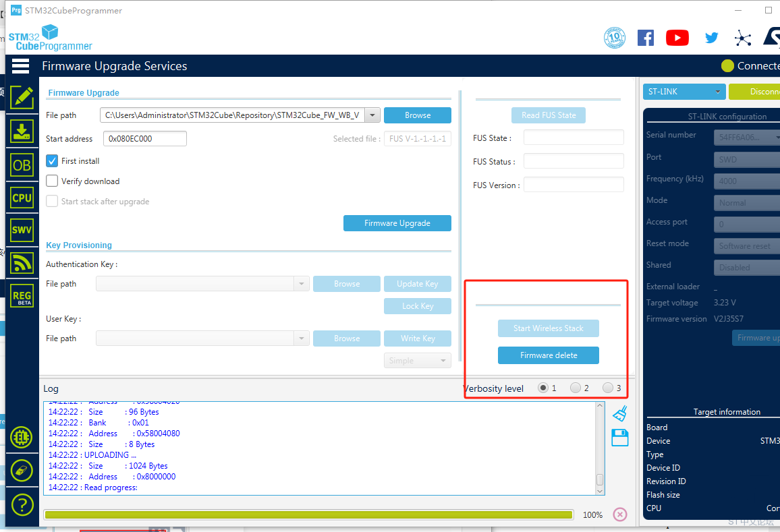Click the green progress bar
The image size is (780, 532).
308,514
